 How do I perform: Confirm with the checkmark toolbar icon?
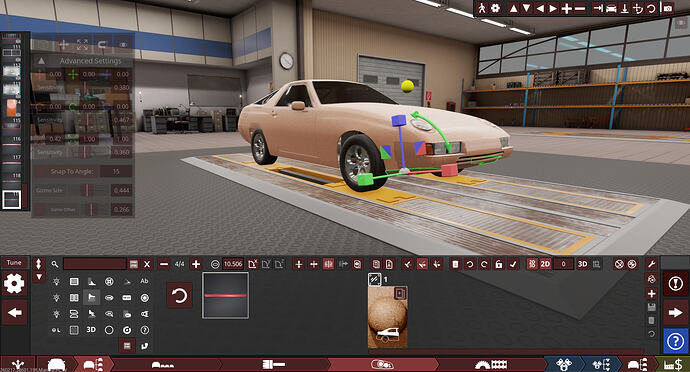[513, 264]
